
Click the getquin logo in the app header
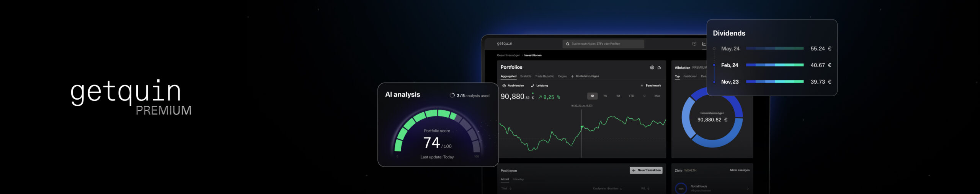pos(505,44)
